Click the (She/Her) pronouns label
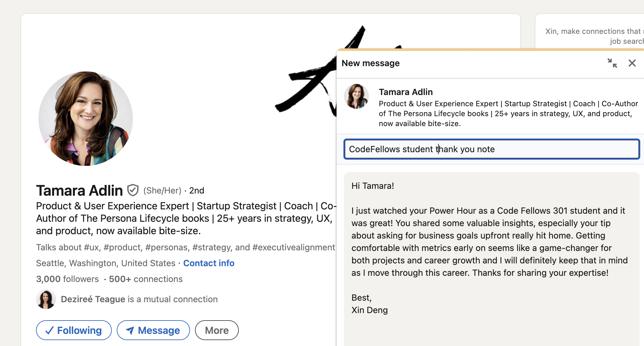 tap(162, 190)
